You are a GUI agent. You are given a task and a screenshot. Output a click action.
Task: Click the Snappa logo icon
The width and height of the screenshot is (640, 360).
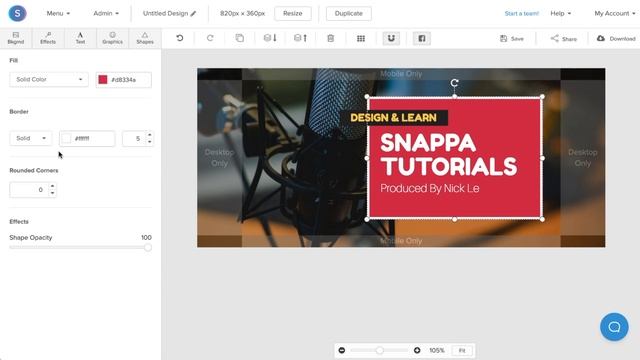[x=17, y=13]
